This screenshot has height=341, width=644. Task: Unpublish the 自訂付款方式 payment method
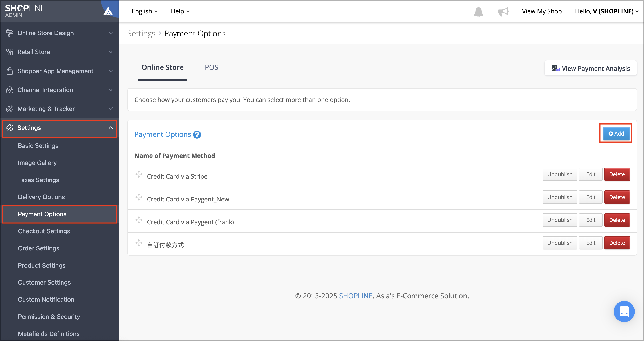[x=560, y=243]
